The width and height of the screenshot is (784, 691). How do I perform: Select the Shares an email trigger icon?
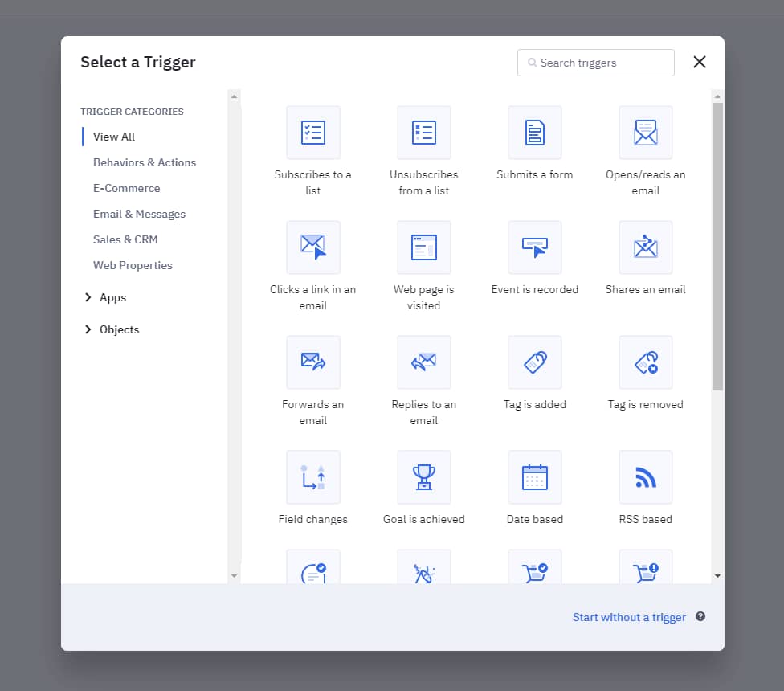click(x=646, y=247)
